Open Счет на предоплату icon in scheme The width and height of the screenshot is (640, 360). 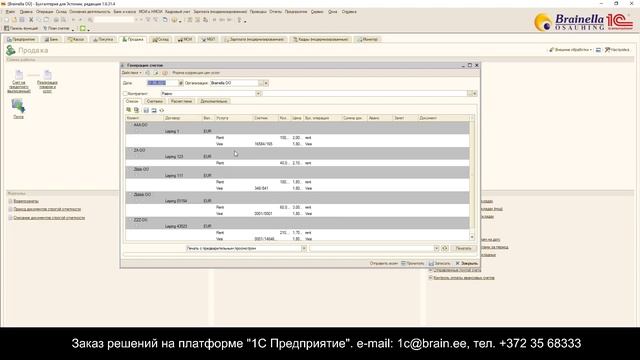tap(19, 81)
